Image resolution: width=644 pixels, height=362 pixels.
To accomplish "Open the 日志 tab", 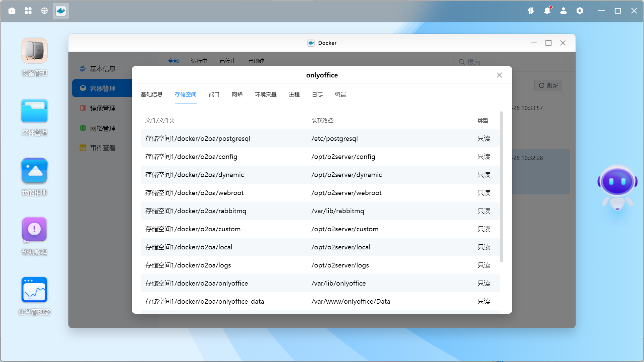I will pos(317,95).
